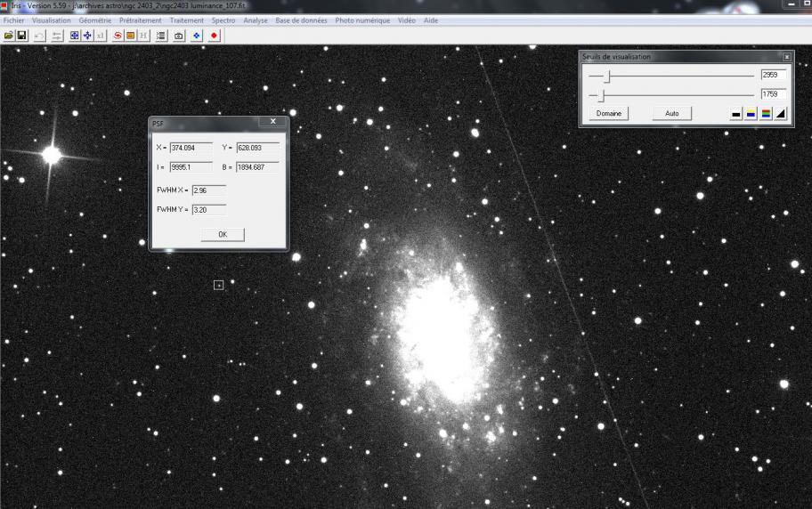812x509 pixels.
Task: Click the orange square toolbar icon
Action: tap(131, 36)
